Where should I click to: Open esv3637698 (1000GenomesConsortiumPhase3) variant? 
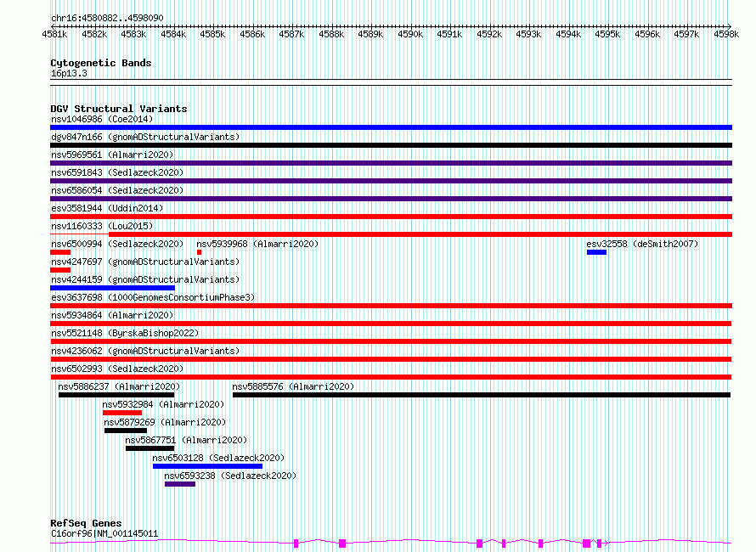pos(153,297)
